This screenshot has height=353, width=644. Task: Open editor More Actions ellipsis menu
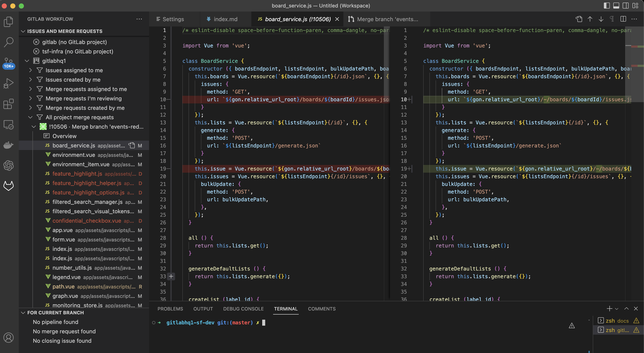[x=634, y=19]
